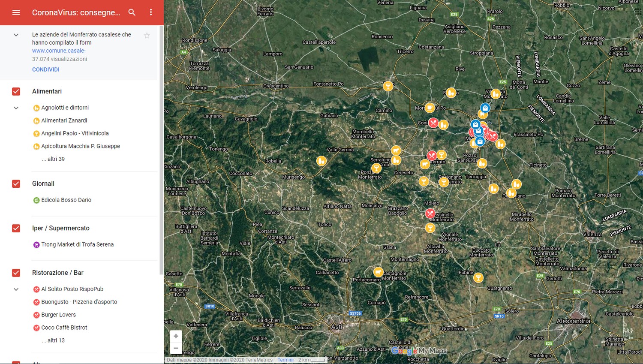The height and width of the screenshot is (364, 643).
Task: Select the wine glass marker at Rosignano Monferrato
Action: [x=444, y=182]
